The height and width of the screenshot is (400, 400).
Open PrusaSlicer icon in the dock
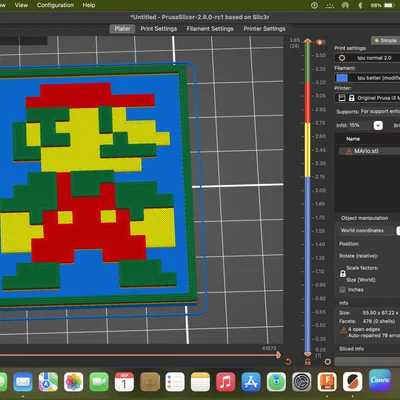(353, 382)
